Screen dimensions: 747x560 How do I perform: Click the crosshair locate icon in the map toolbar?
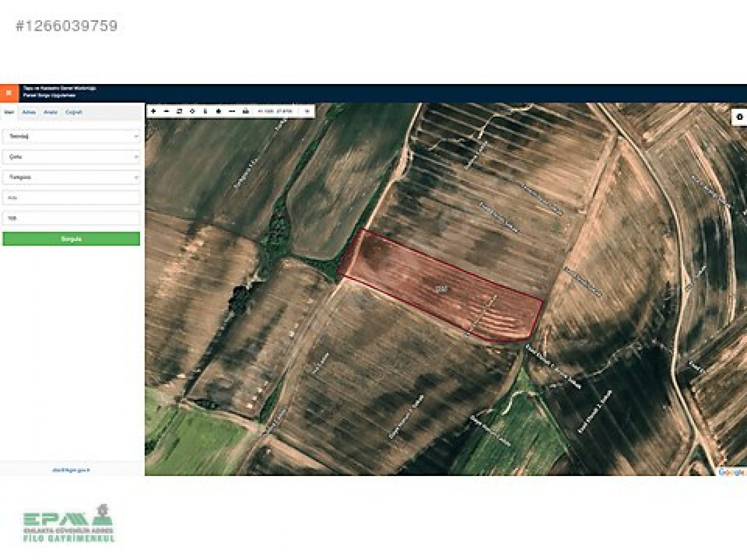(192, 111)
